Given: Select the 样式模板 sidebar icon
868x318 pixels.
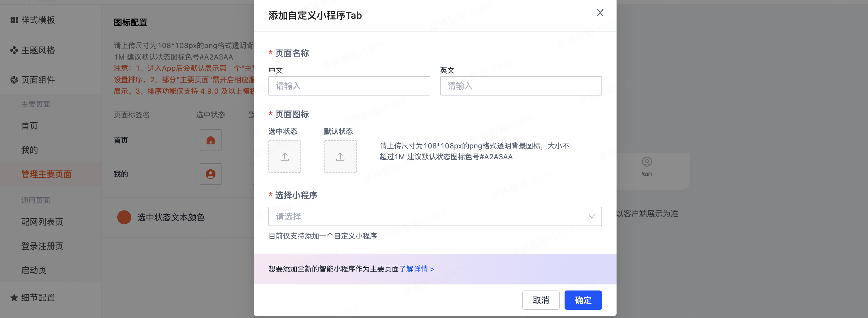Looking at the screenshot, I should click(14, 20).
